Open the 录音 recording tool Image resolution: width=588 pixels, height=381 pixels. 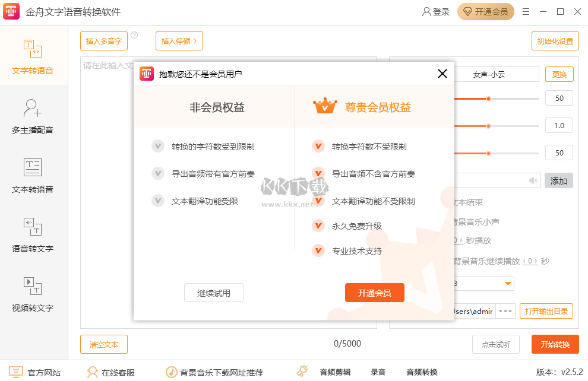click(x=379, y=372)
